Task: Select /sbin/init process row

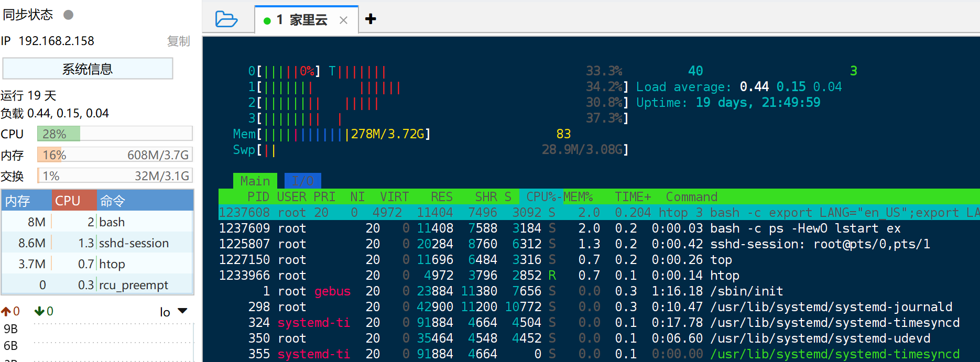Action: [599, 291]
